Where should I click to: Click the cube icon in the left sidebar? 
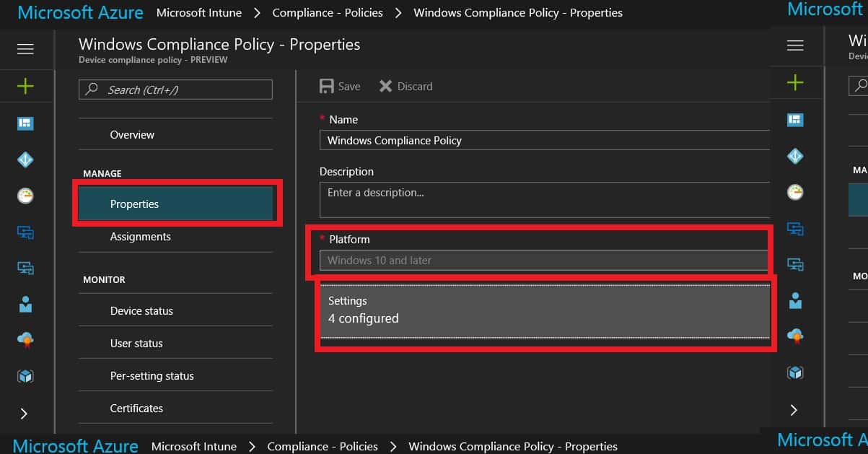[x=25, y=376]
